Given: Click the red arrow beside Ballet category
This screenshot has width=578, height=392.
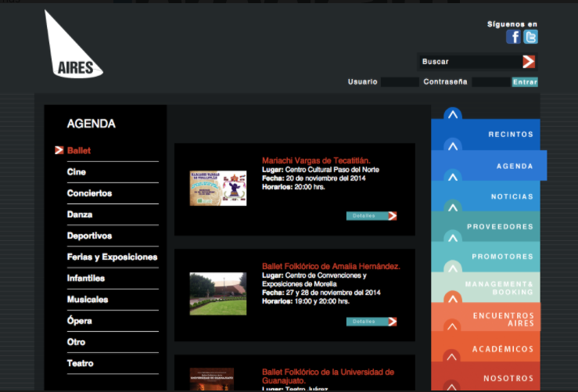Looking at the screenshot, I should pyautogui.click(x=59, y=150).
